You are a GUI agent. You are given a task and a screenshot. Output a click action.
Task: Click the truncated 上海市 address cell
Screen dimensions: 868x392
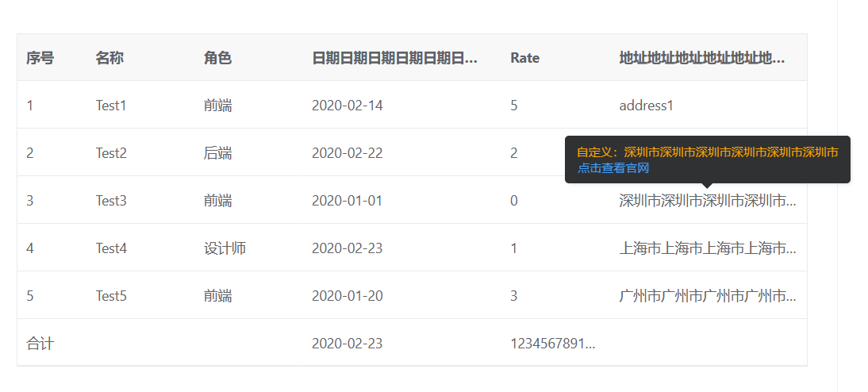pos(707,248)
